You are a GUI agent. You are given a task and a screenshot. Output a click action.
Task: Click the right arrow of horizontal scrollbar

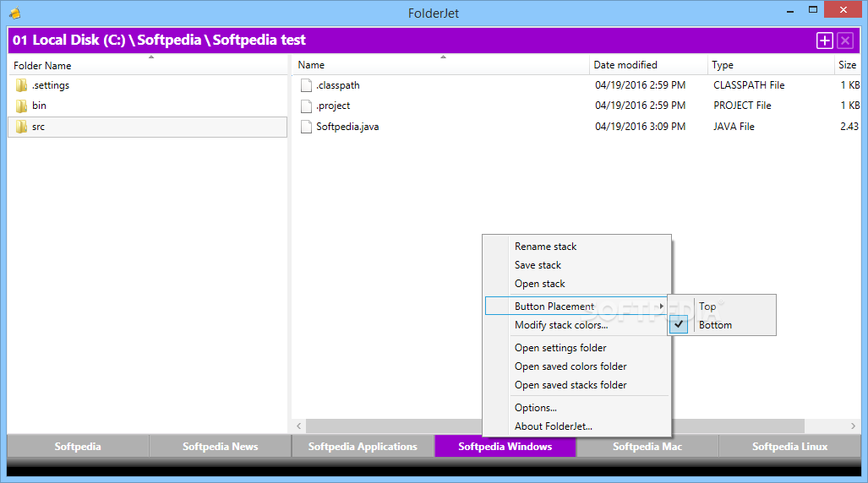pyautogui.click(x=853, y=426)
